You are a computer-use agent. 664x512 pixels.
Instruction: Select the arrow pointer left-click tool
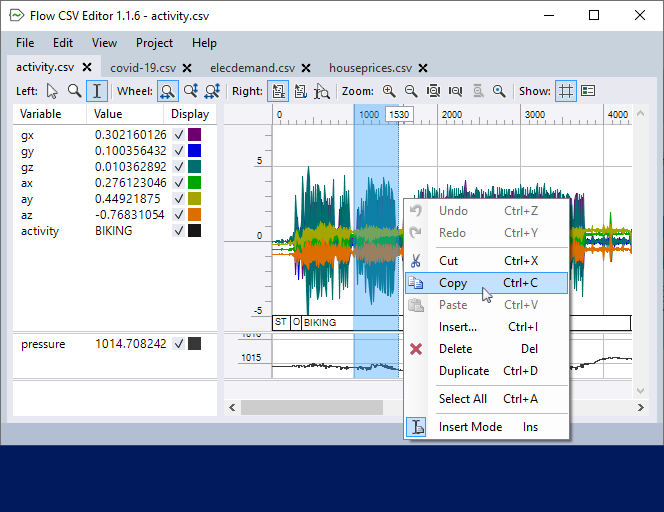pyautogui.click(x=52, y=91)
